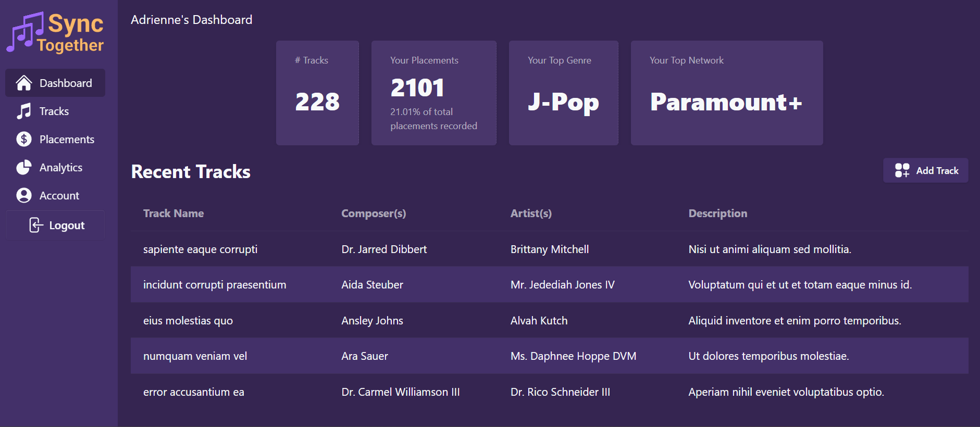Click '21.01% of total placements recorded' text

coord(433,119)
